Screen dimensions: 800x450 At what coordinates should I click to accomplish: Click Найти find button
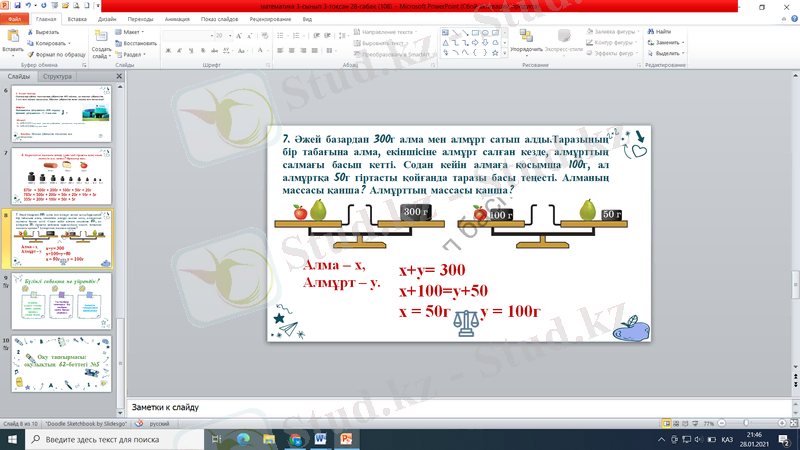665,32
